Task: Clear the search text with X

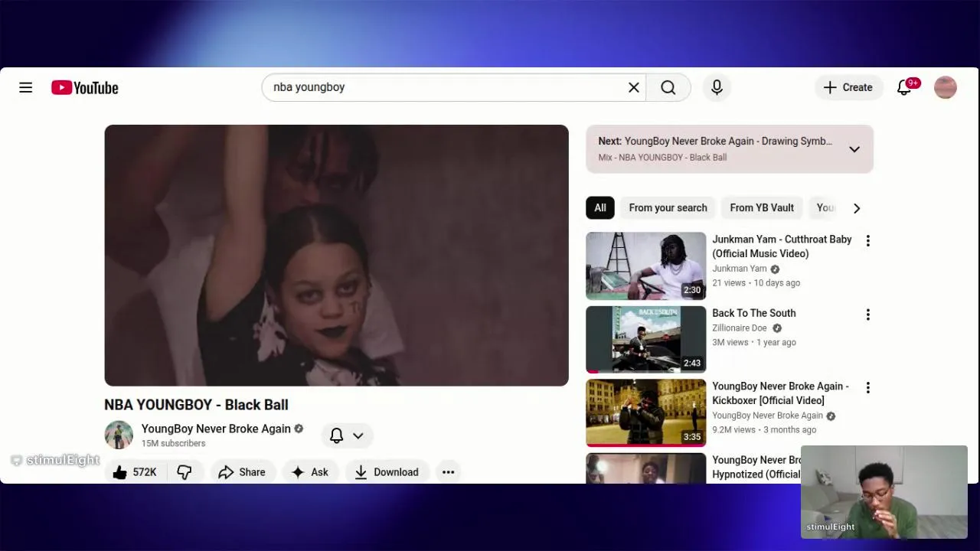Action: (634, 88)
